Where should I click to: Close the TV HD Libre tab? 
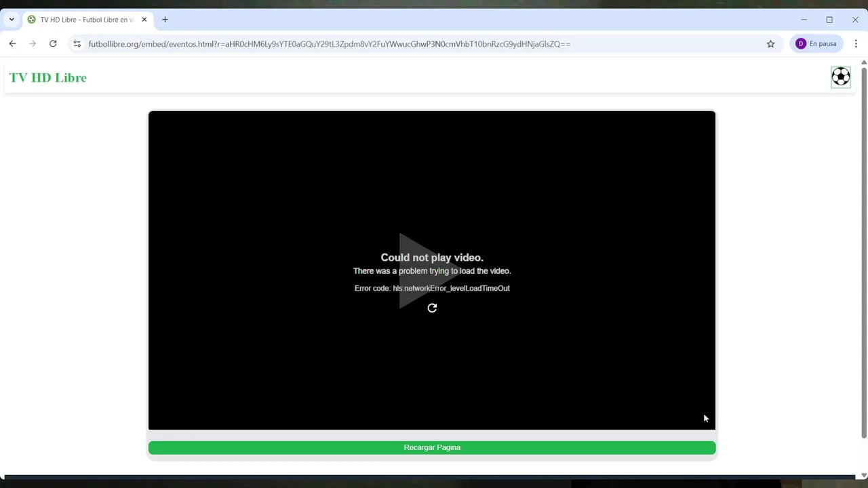[144, 20]
